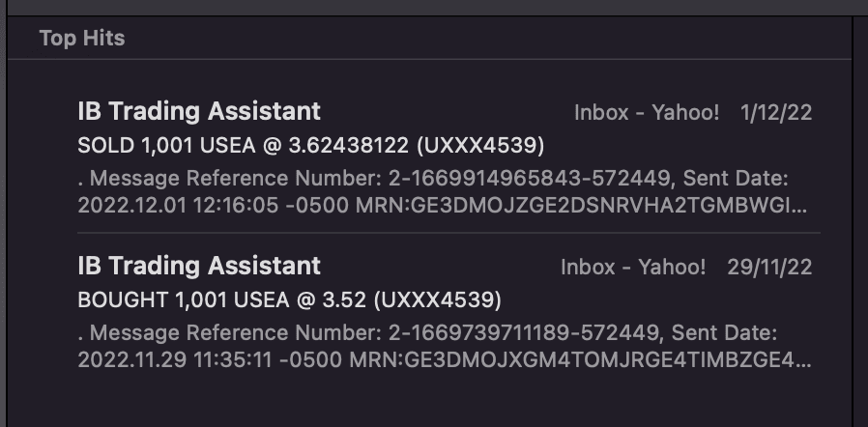Click the 29/11/22 date label
This screenshot has width=868, height=427.
[x=768, y=267]
